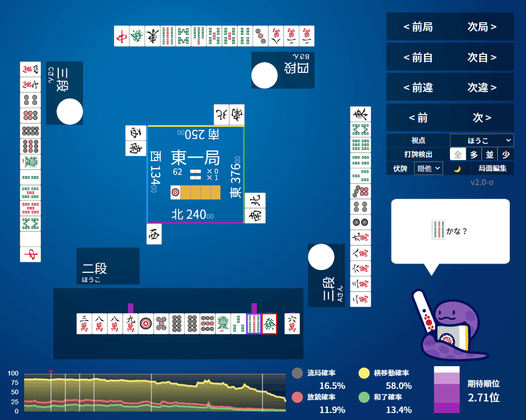Click the red marker on the probability graph
Image resolution: width=526 pixels, height=420 pixels.
(x=51, y=371)
